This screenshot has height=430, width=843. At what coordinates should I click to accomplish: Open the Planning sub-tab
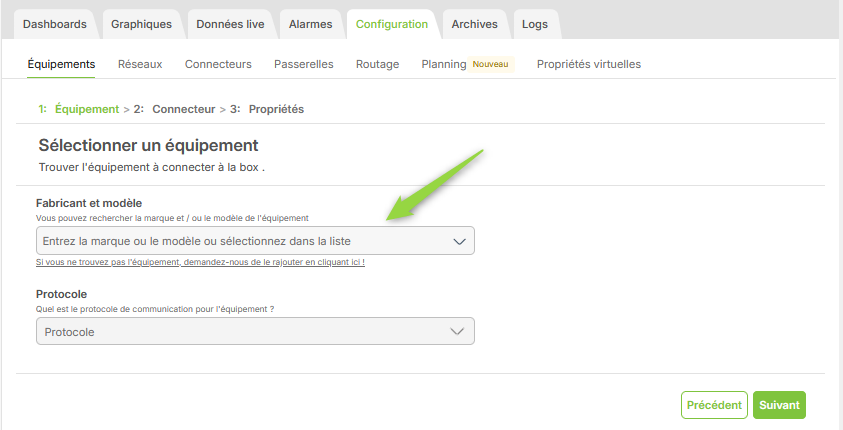444,64
